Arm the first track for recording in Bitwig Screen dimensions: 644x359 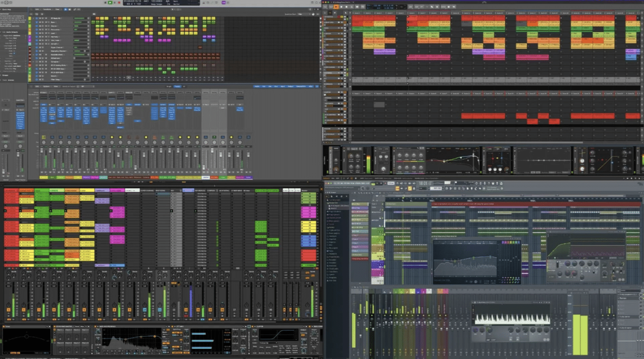click(x=339, y=18)
